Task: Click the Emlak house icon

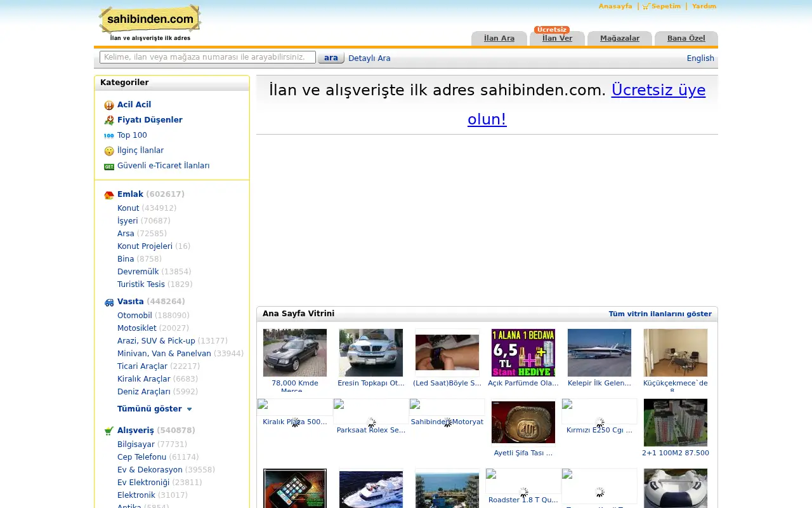Action: [x=109, y=195]
